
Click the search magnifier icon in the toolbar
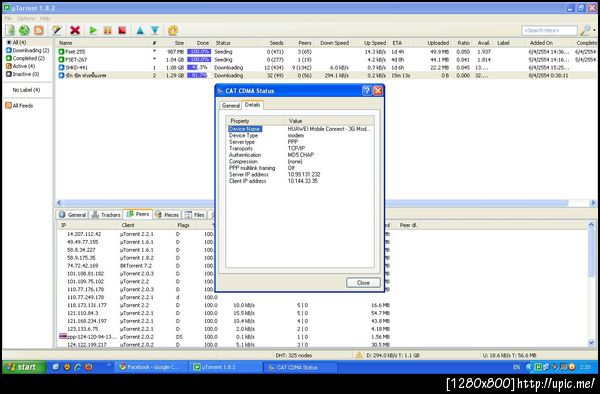pos(585,30)
